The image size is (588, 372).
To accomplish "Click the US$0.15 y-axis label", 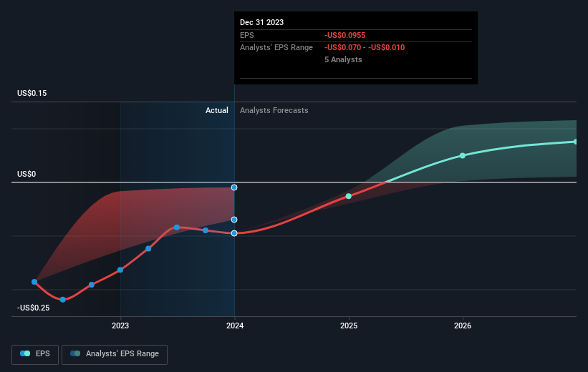I will point(32,93).
